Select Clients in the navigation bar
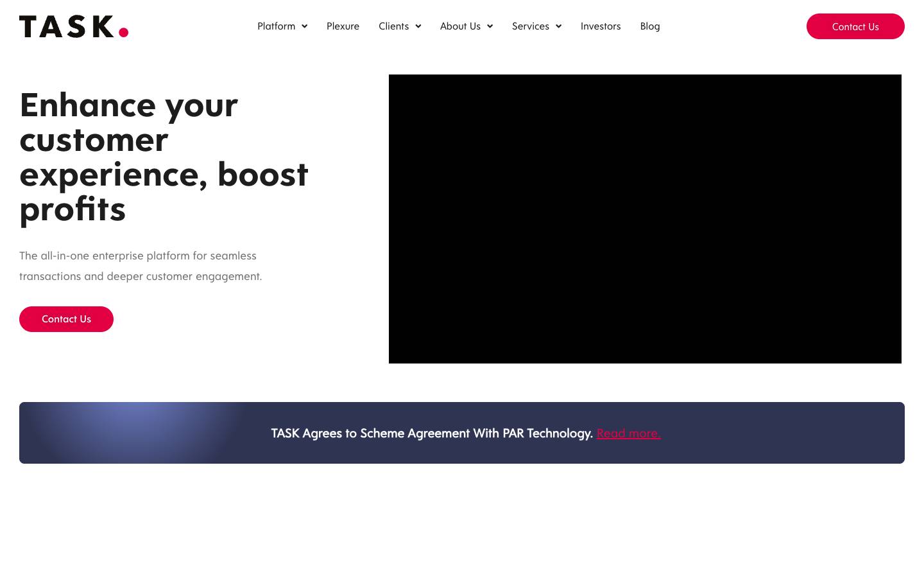The width and height of the screenshot is (924, 578). tap(393, 26)
